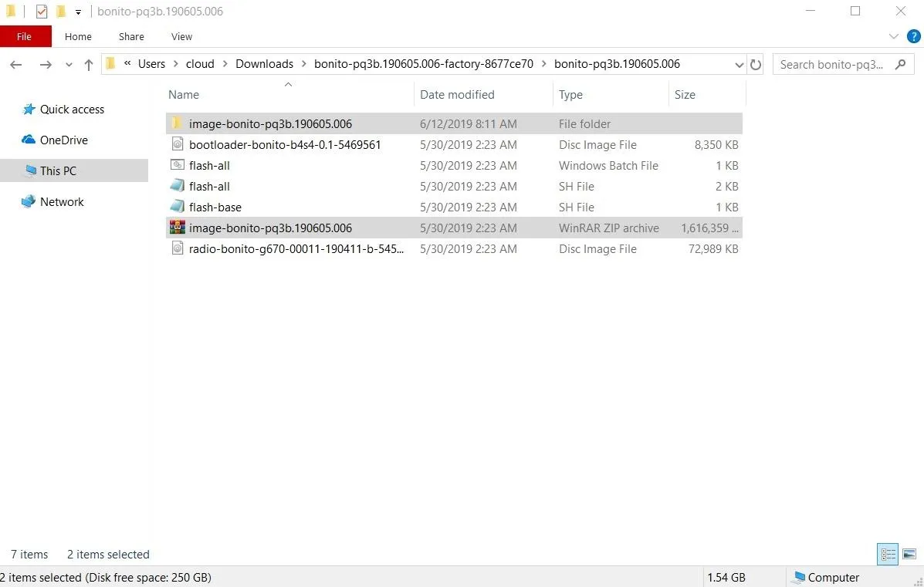Select the image-bonito-pq3b.190605.006 folder name
Image resolution: width=924 pixels, height=587 pixels.
pyautogui.click(x=270, y=123)
